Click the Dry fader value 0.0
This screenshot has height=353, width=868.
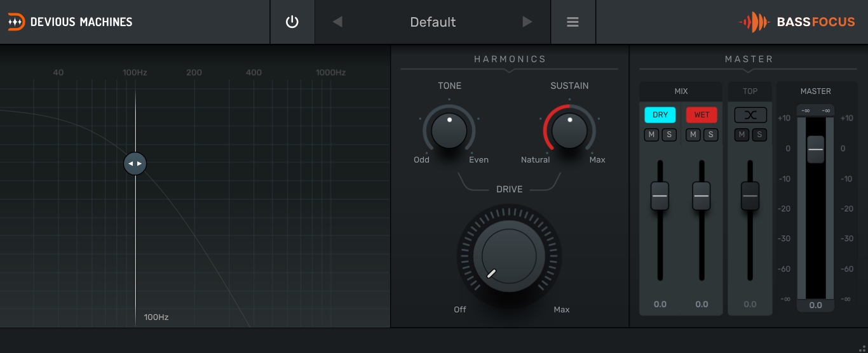(x=660, y=304)
